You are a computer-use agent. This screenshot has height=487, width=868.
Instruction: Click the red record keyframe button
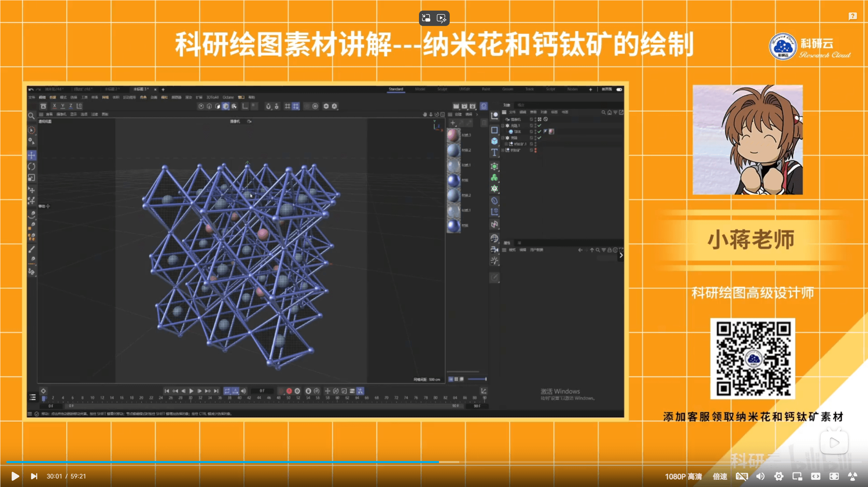[289, 391]
